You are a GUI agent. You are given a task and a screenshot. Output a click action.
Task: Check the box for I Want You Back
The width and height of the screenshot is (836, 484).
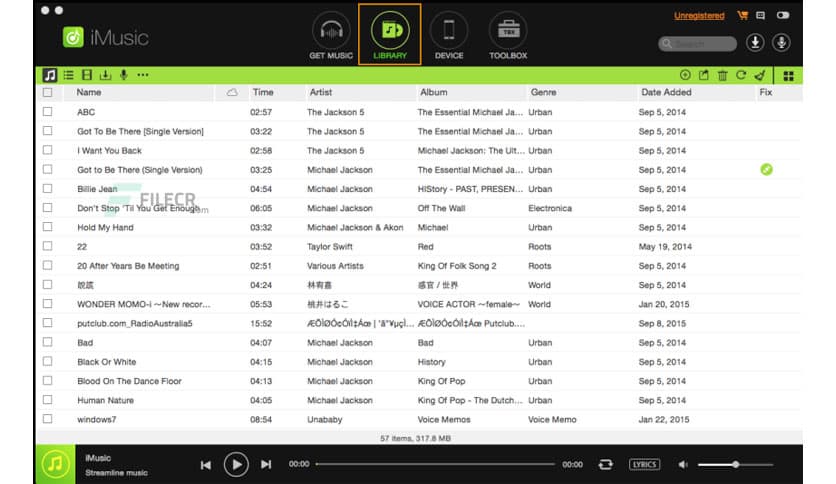pyautogui.click(x=47, y=150)
